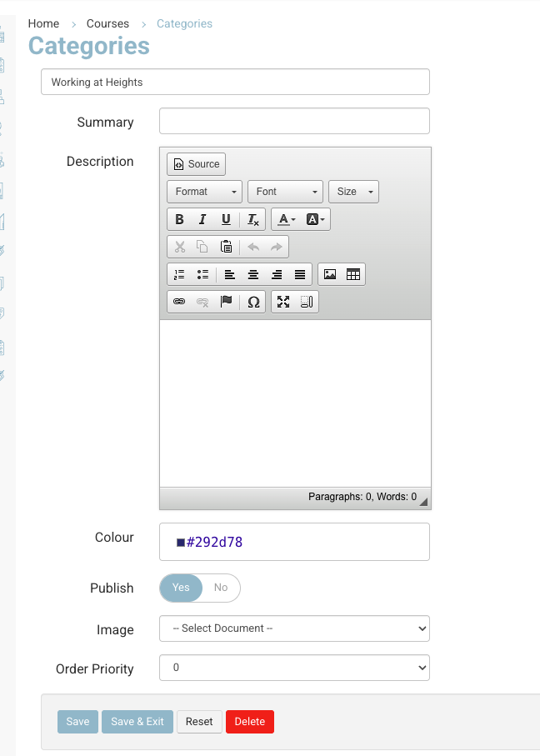Remove formatting with the Tx icon
This screenshot has height=756, width=540.
252,219
